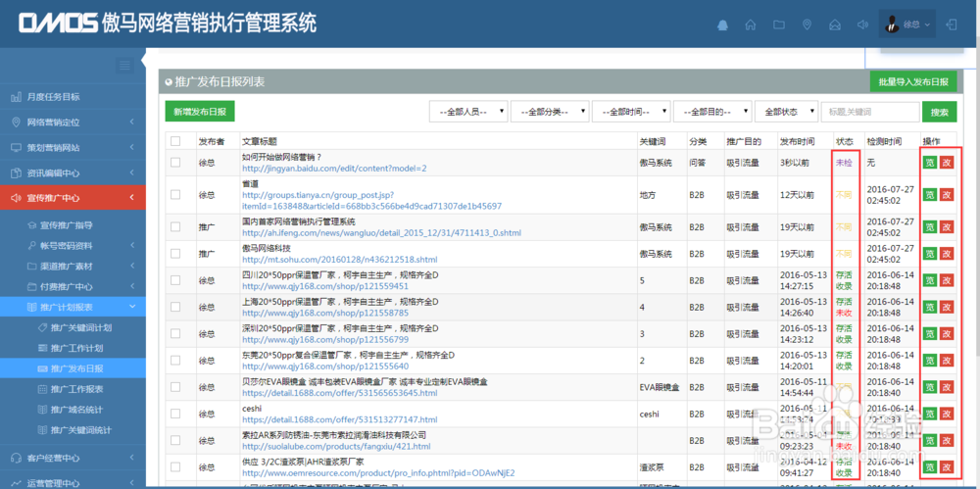Click the location pin icon in header
Image resolution: width=980 pixels, height=489 pixels.
point(807,25)
